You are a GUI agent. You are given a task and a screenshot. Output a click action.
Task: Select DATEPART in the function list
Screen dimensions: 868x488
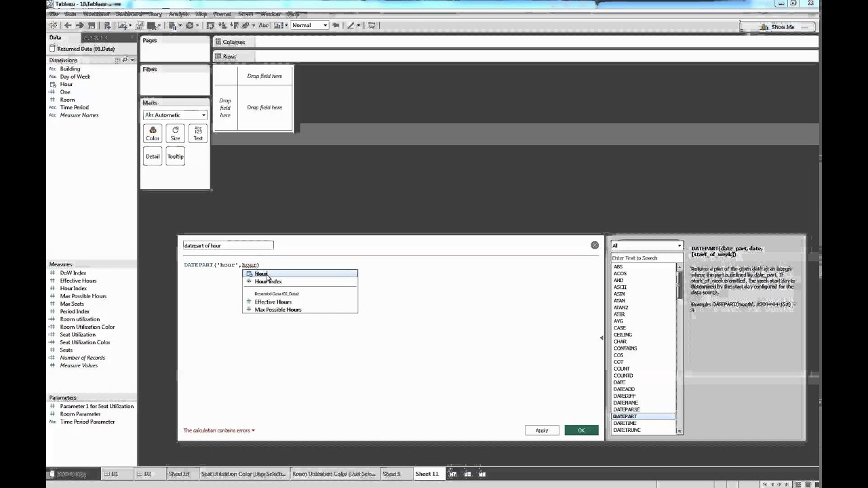click(643, 416)
